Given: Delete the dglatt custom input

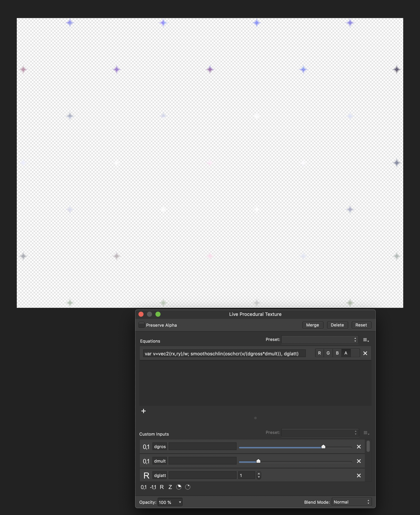Looking at the screenshot, I should tap(359, 476).
